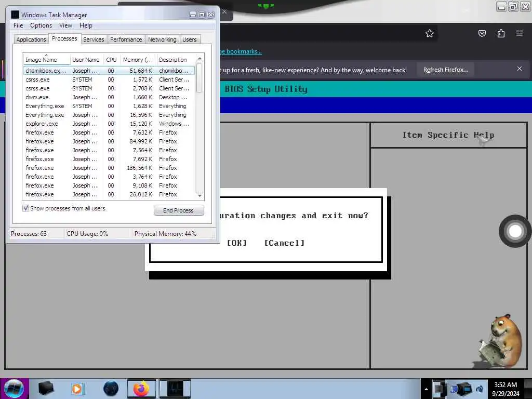Sort processes by Image Name column
The width and height of the screenshot is (532, 399).
[46, 60]
